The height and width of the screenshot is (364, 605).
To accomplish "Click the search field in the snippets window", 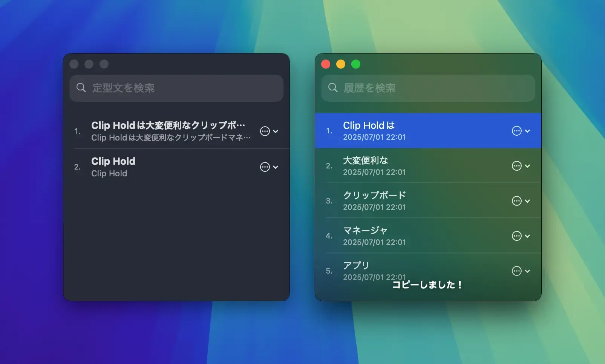I will (176, 88).
